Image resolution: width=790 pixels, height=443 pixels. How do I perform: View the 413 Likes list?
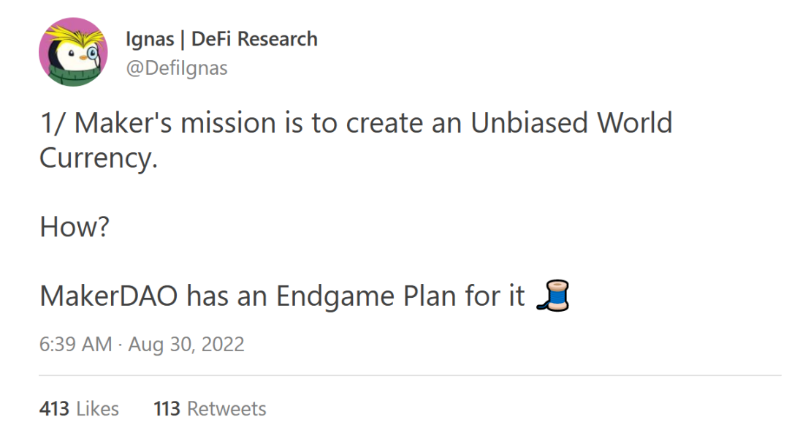79,409
